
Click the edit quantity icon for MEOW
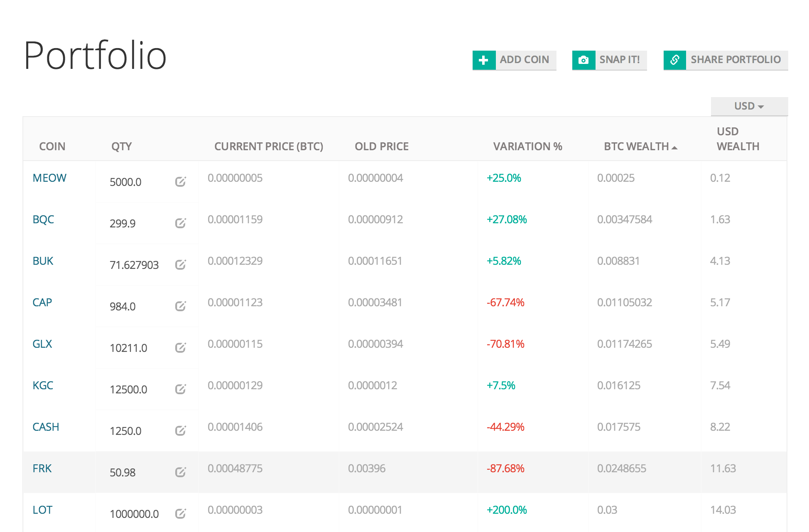coord(180,182)
